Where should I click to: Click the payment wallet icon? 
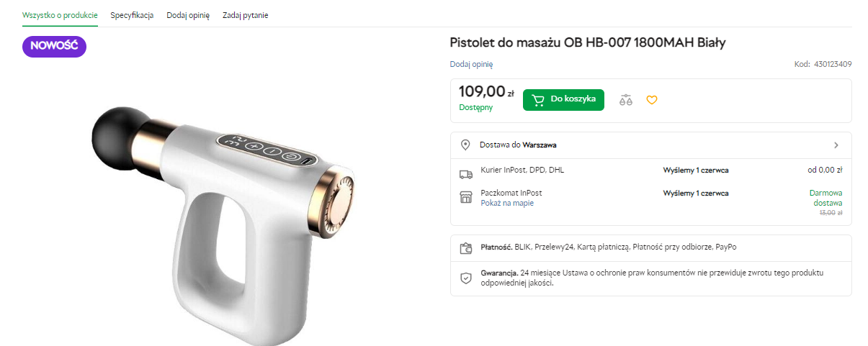(465, 248)
